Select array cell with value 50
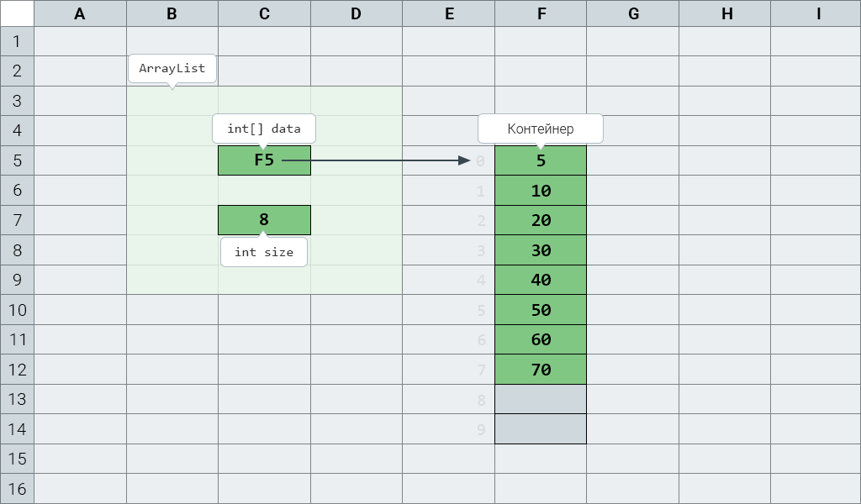This screenshot has height=504, width=861. [541, 310]
